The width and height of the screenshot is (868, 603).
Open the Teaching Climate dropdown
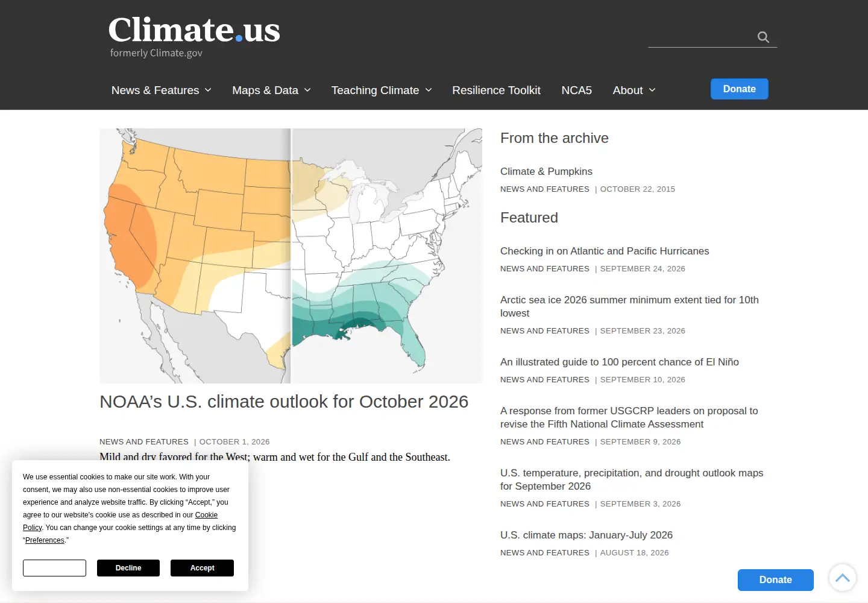pos(382,90)
